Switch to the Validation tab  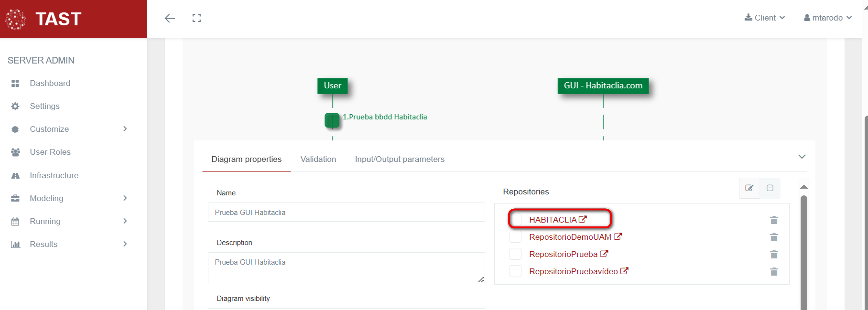(x=318, y=159)
